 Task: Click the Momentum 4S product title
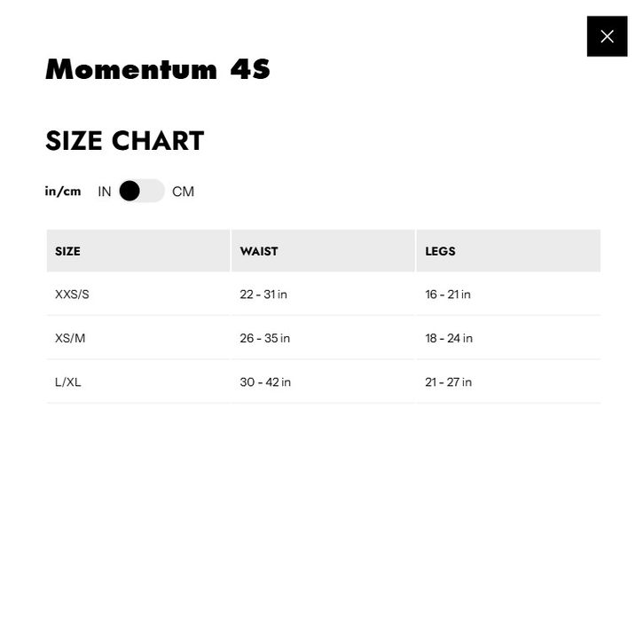(158, 69)
